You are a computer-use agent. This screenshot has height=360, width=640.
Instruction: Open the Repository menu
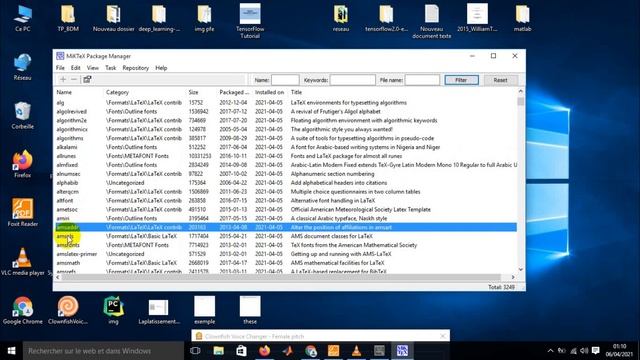[x=136, y=68]
